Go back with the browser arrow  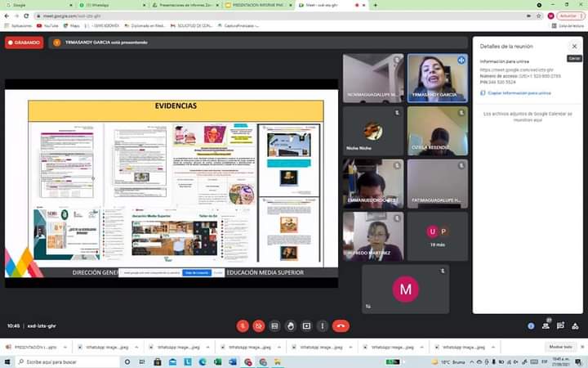point(7,16)
